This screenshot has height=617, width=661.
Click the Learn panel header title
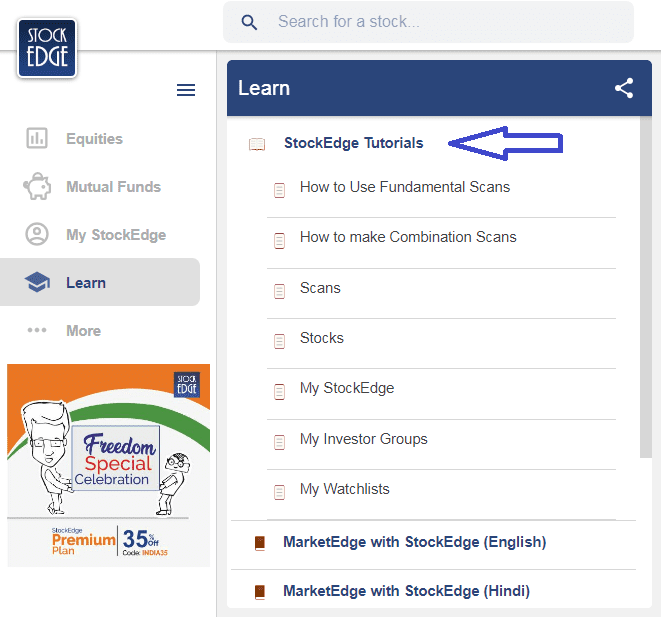click(264, 88)
